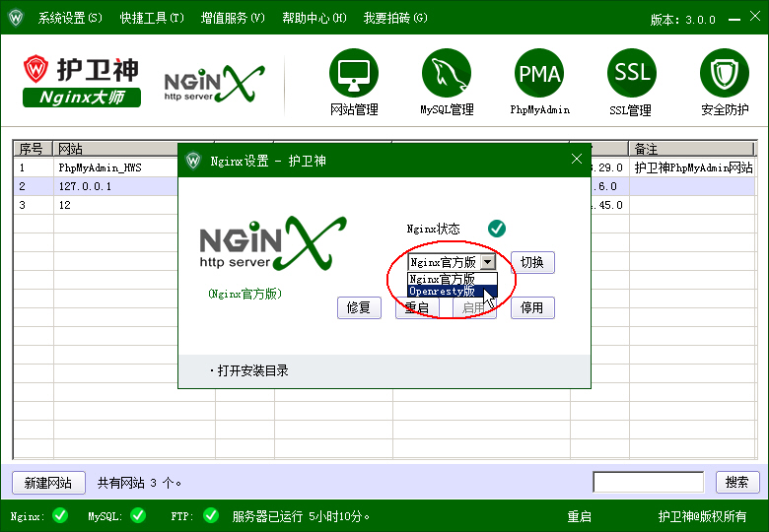
Task: Click the MySQL status checkmark in the status bar
Action: point(137,515)
